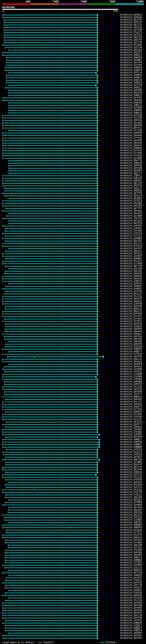This screenshot has height=644, width=146.
Task: Select the UniRef100_B6RAX2 label
Action: [131, 397]
